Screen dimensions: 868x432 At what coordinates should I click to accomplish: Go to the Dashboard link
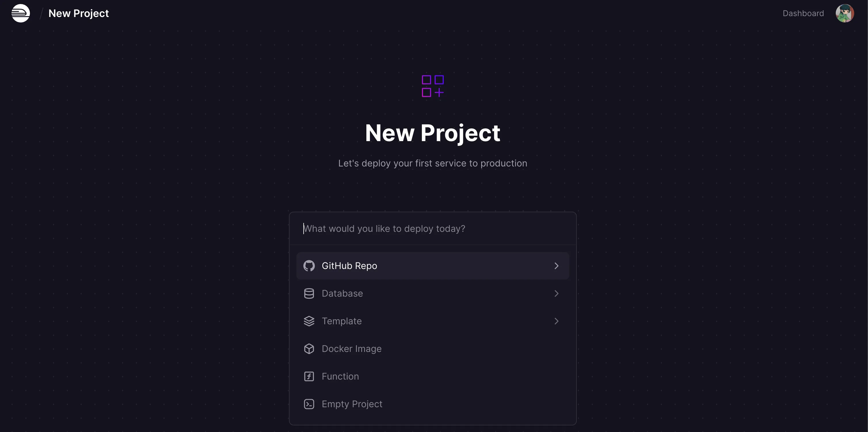pos(803,13)
